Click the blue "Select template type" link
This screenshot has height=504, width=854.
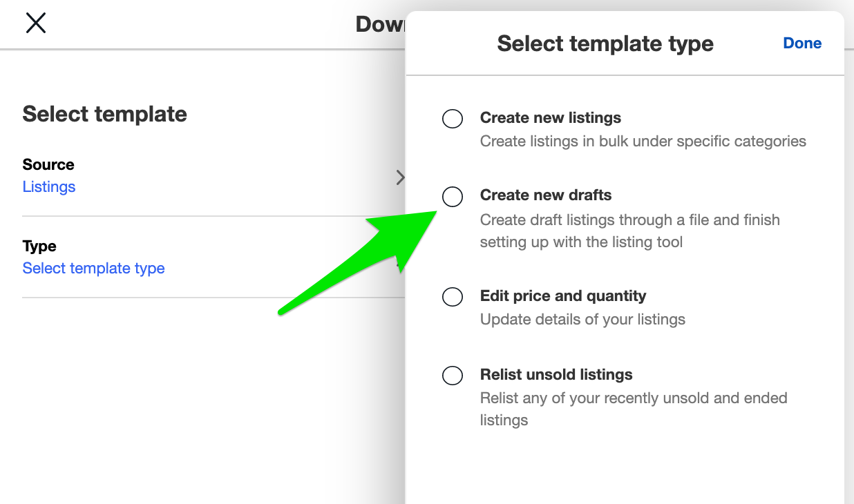(93, 268)
